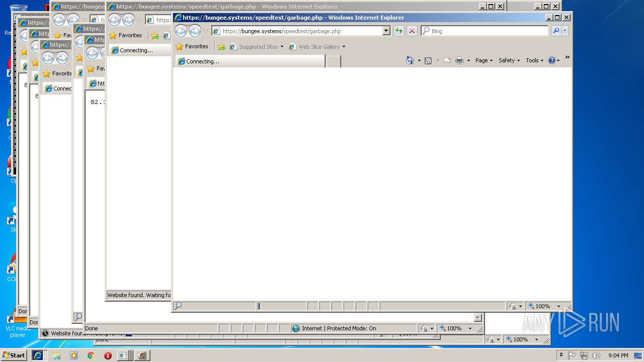Open Suggested Sites link

[x=257, y=47]
